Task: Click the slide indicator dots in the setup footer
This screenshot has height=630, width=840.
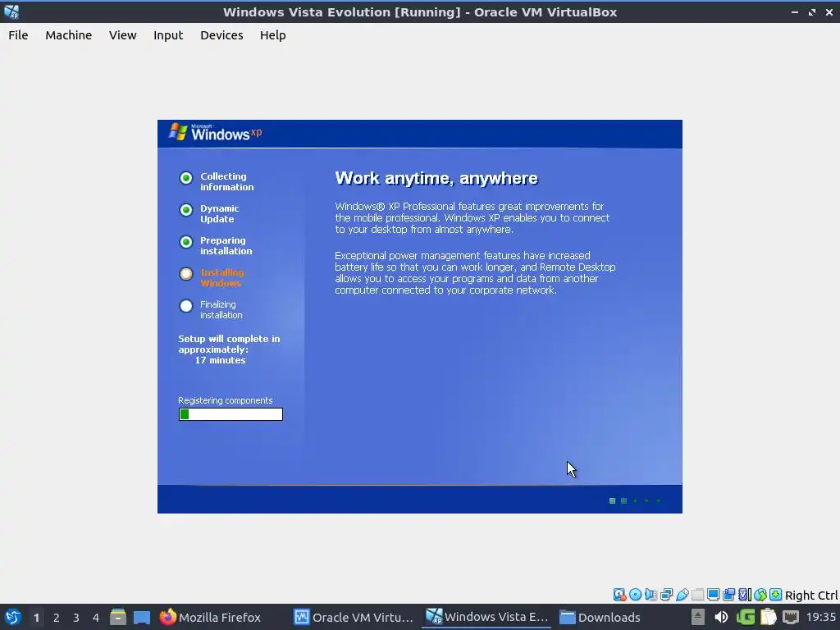Action: point(635,501)
